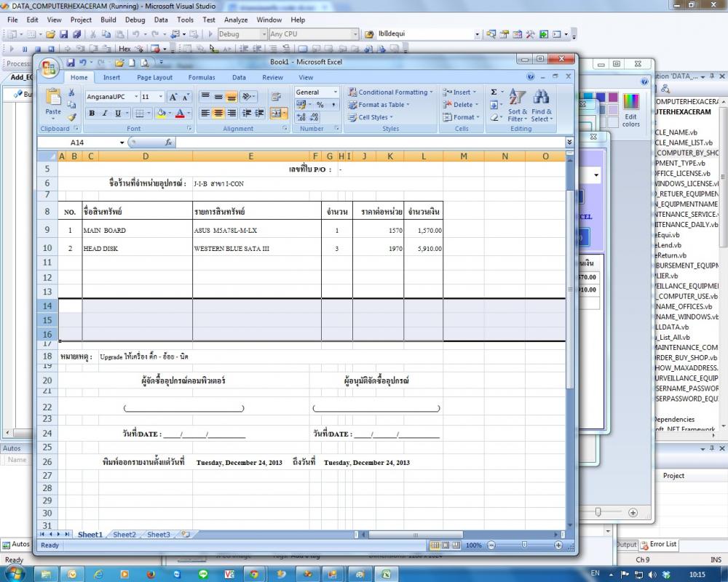Open CLE_NAME.vb in Solution Explorer
Viewport: 728px width, 582px height.
point(676,132)
